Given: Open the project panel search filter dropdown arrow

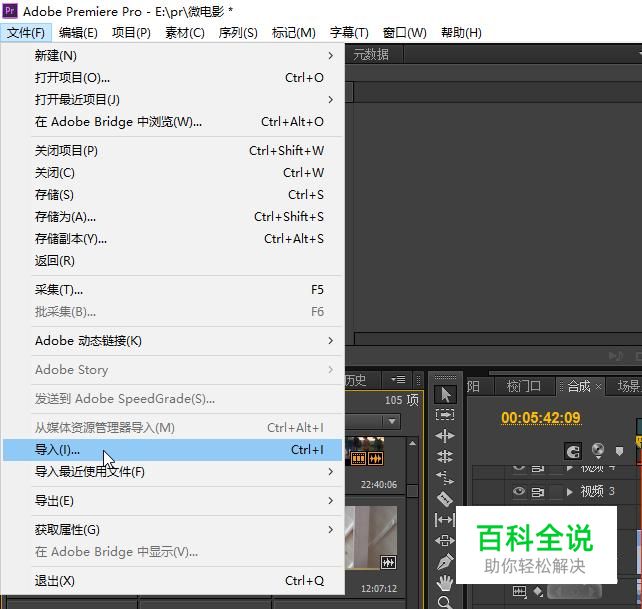Looking at the screenshot, I should click(x=392, y=421).
